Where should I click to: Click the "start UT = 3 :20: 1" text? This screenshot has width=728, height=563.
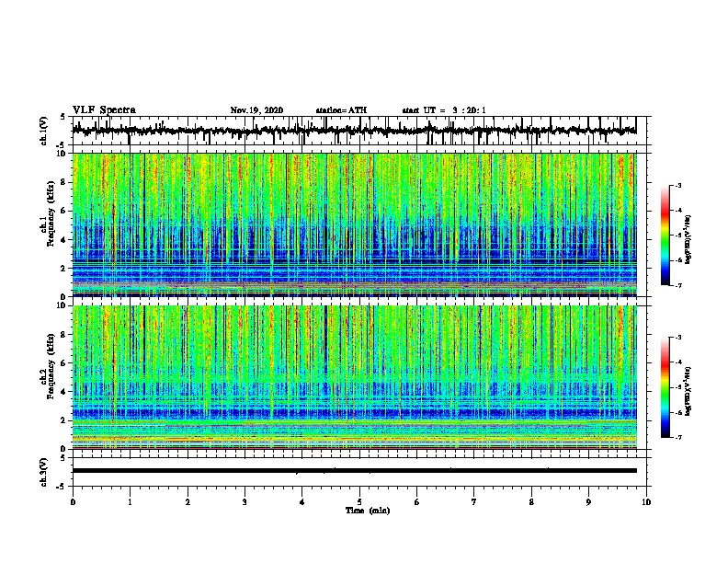coord(444,110)
